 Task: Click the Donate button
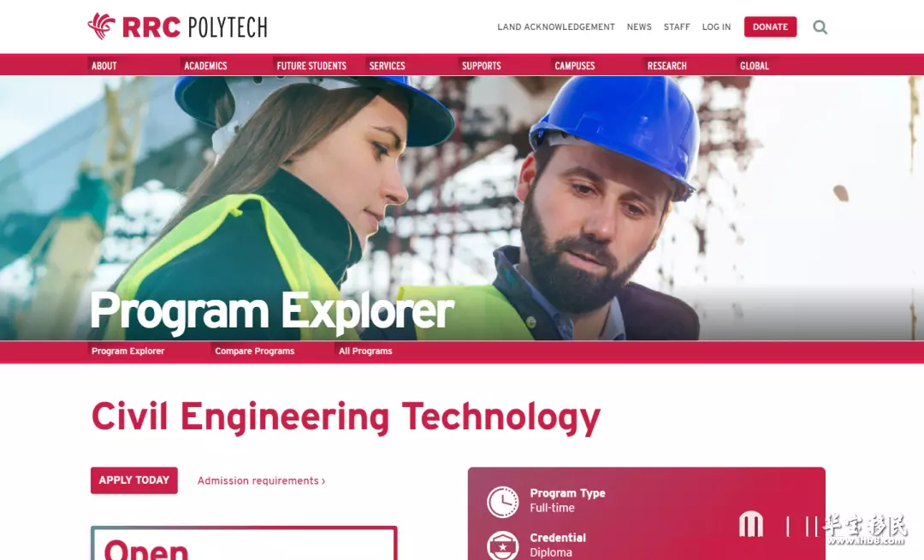coord(770,27)
